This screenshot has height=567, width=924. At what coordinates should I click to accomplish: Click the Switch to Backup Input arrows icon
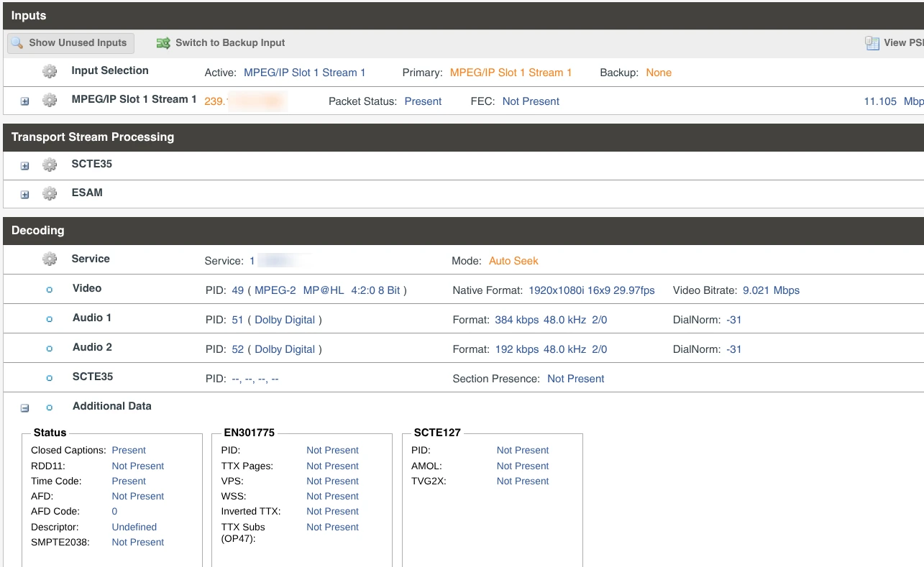coord(163,43)
